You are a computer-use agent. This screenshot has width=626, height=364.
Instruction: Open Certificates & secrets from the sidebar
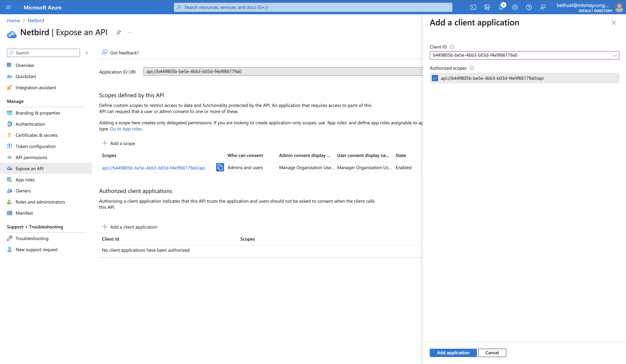[37, 135]
